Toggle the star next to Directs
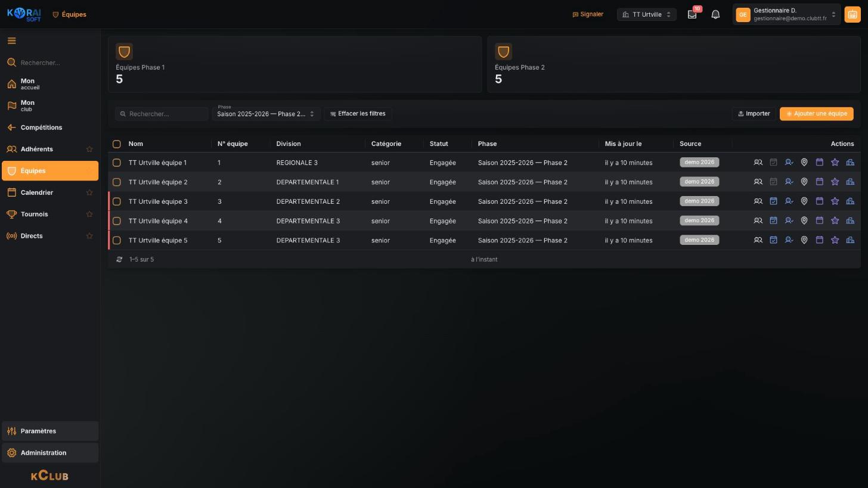Screen dimensions: 868x488 pyautogui.click(x=89, y=237)
